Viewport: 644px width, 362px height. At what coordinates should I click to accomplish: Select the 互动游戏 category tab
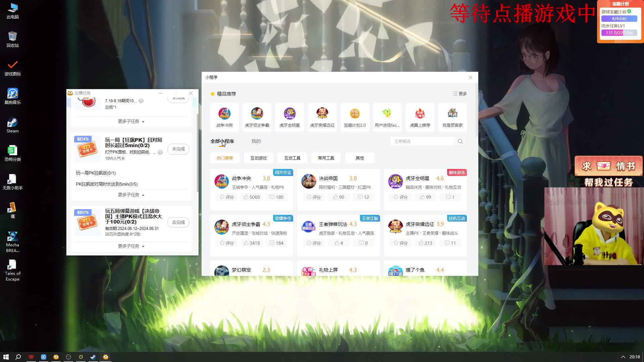258,158
